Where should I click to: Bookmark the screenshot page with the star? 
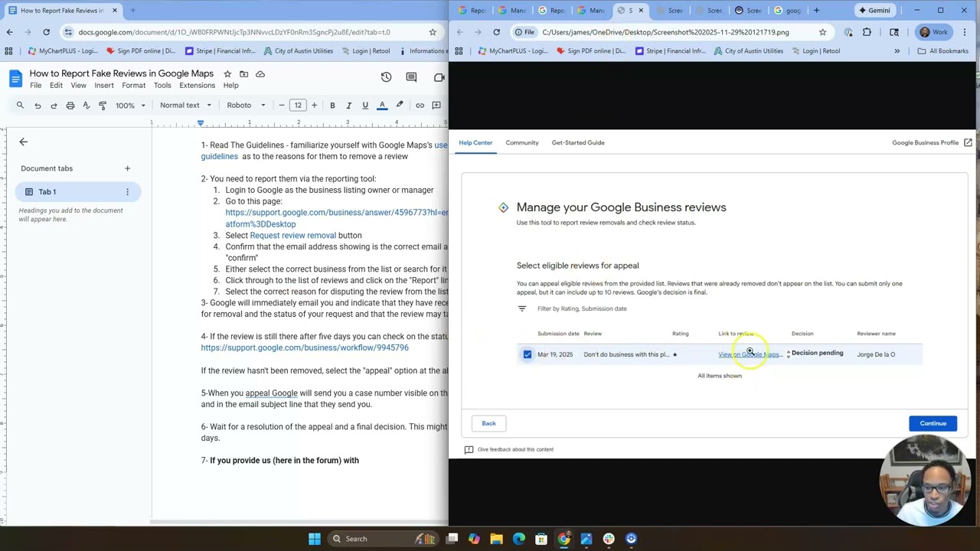click(x=822, y=32)
